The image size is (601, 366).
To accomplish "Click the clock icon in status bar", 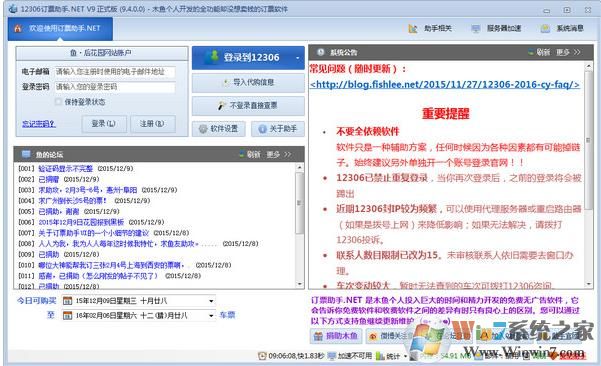I will [x=262, y=356].
